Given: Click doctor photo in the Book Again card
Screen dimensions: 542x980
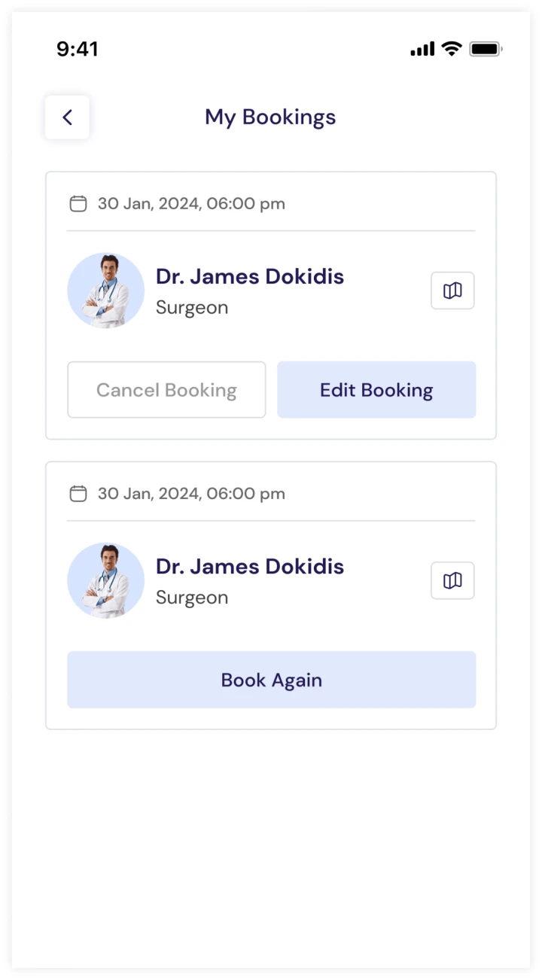Looking at the screenshot, I should click(105, 580).
